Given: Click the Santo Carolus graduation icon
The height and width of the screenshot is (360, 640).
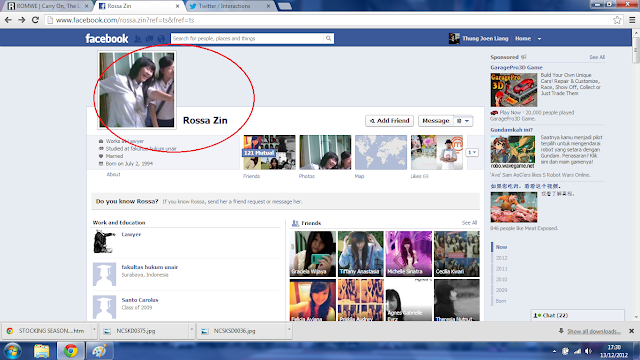Looking at the screenshot, I should click(104, 307).
